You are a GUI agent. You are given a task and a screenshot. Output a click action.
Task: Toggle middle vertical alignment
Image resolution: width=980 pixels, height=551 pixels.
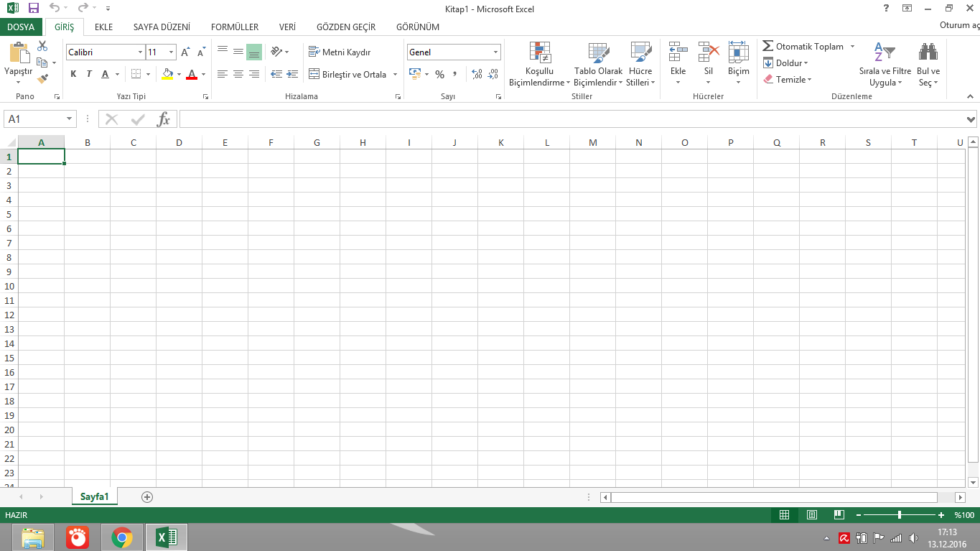pyautogui.click(x=238, y=52)
